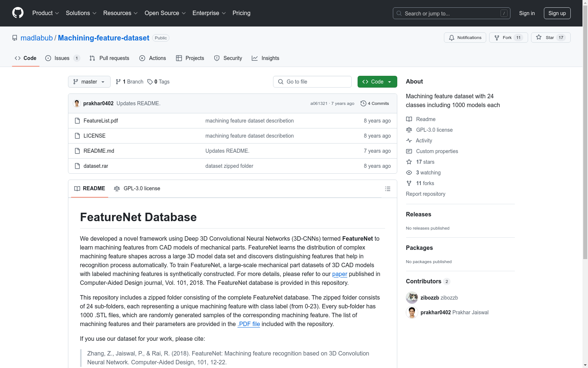Click the README.md file icon
This screenshot has height=368, width=588.
pyautogui.click(x=77, y=151)
